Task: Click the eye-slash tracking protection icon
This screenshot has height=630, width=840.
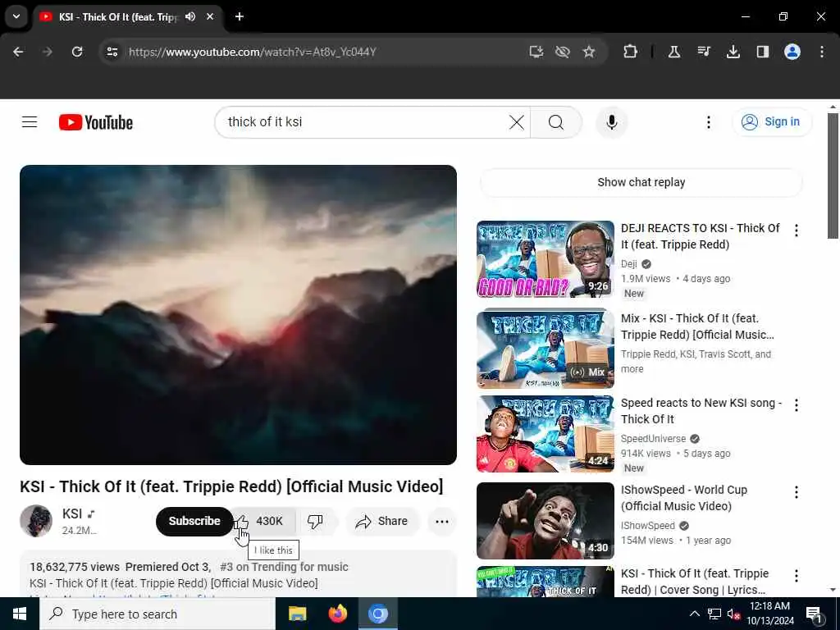Action: [562, 52]
